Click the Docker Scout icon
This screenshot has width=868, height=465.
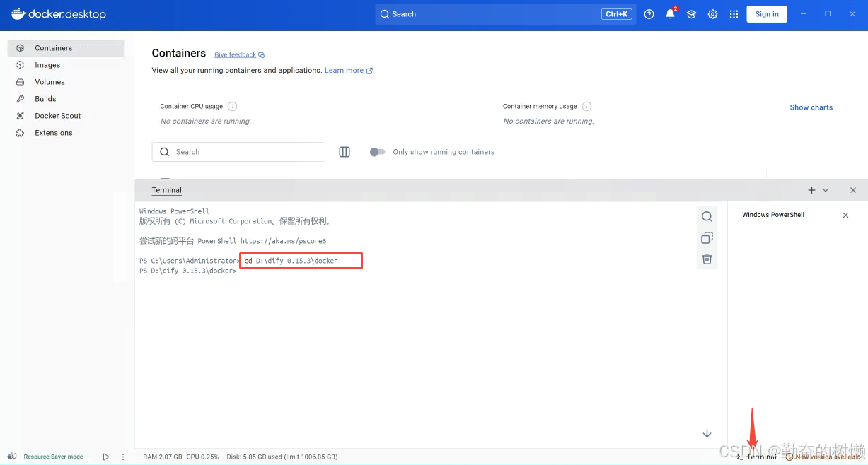point(21,116)
